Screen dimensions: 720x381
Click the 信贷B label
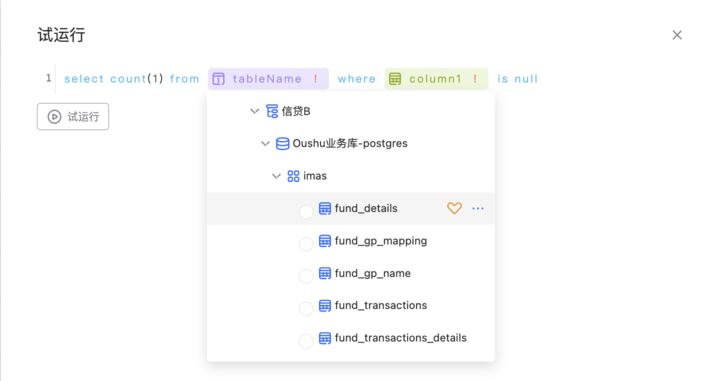[x=296, y=111]
